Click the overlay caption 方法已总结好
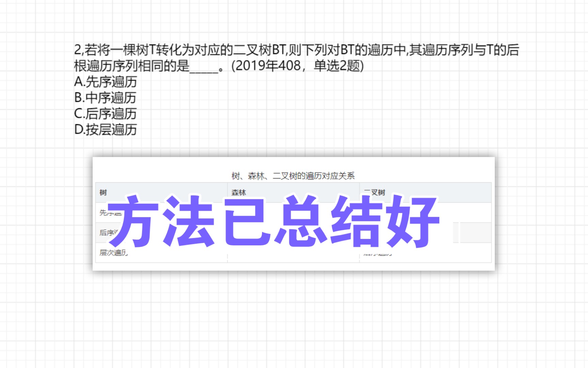The width and height of the screenshot is (588, 368). 274,221
